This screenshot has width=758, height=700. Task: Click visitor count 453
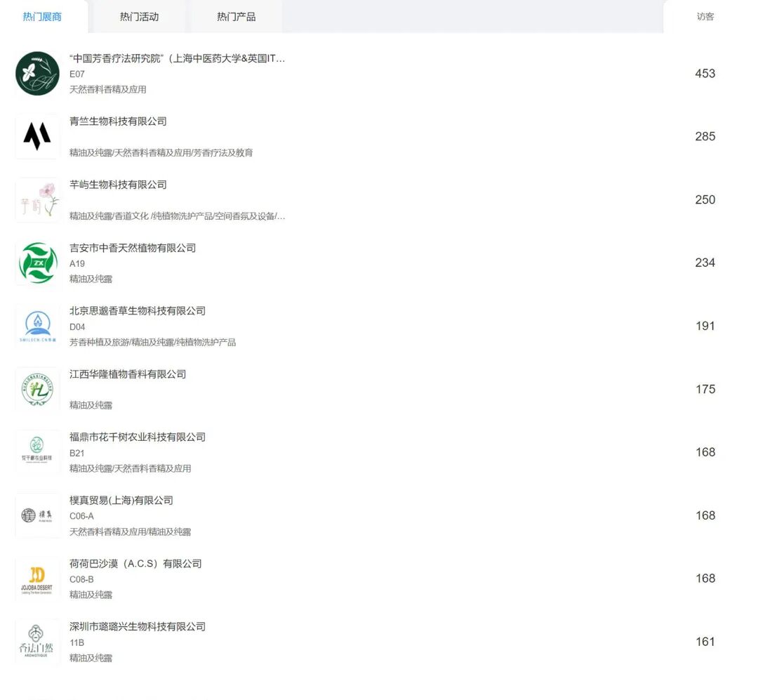(x=705, y=74)
